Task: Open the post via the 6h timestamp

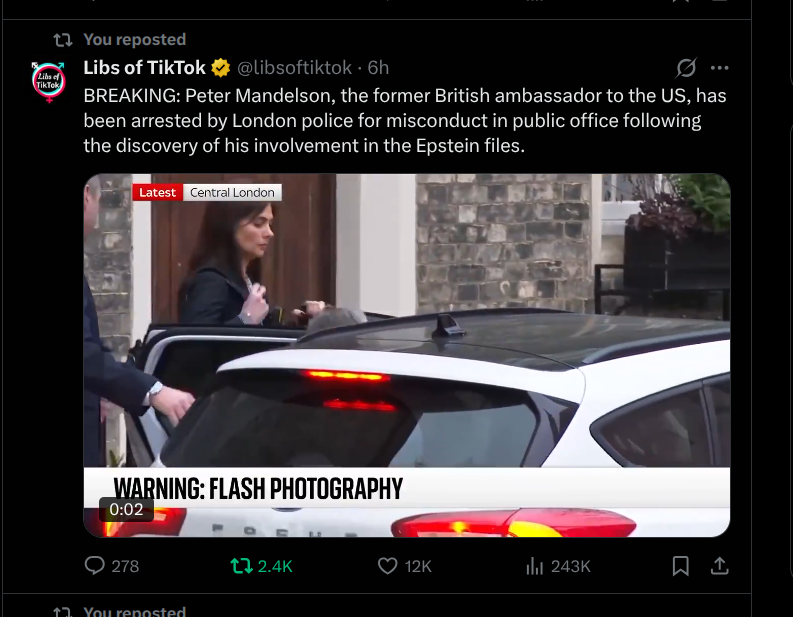Action: (378, 68)
